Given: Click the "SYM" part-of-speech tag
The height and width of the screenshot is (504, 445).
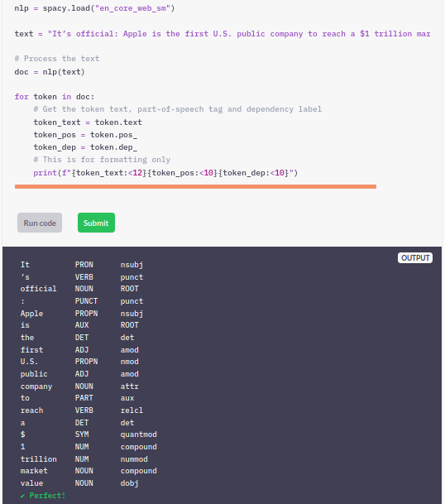Looking at the screenshot, I should (x=82, y=434).
